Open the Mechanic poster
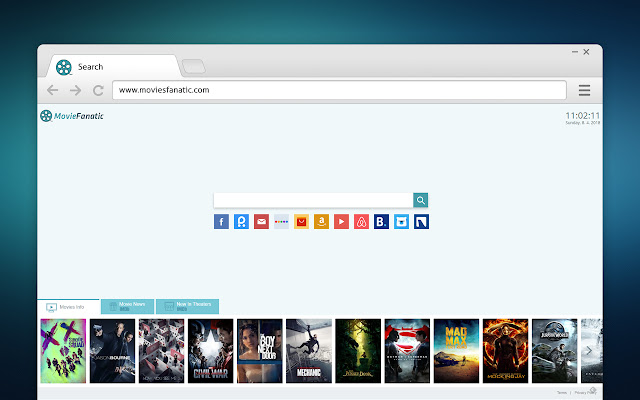Screen dimensions: 640x400 309,351
